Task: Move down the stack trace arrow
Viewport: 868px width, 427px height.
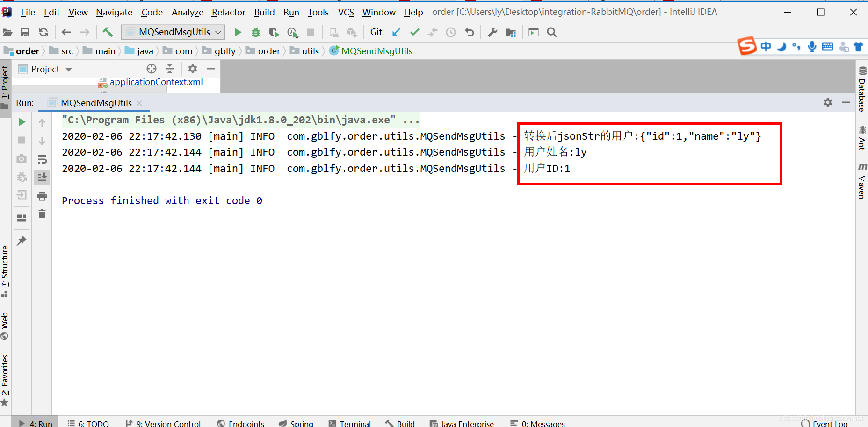Action: point(42,141)
